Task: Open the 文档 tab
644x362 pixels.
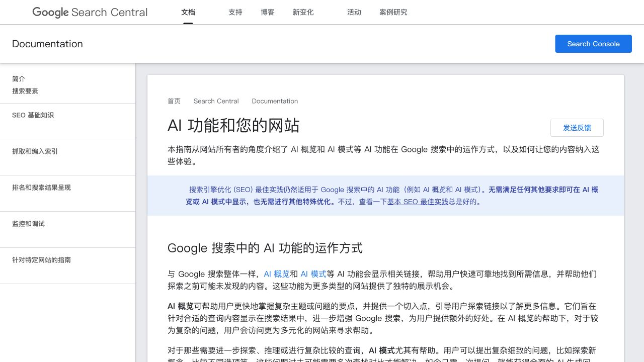Action: coord(188,12)
